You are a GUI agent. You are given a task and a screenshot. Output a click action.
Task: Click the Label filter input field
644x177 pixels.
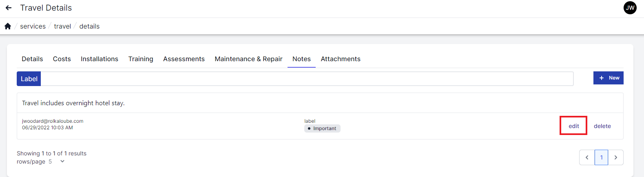pyautogui.click(x=307, y=79)
